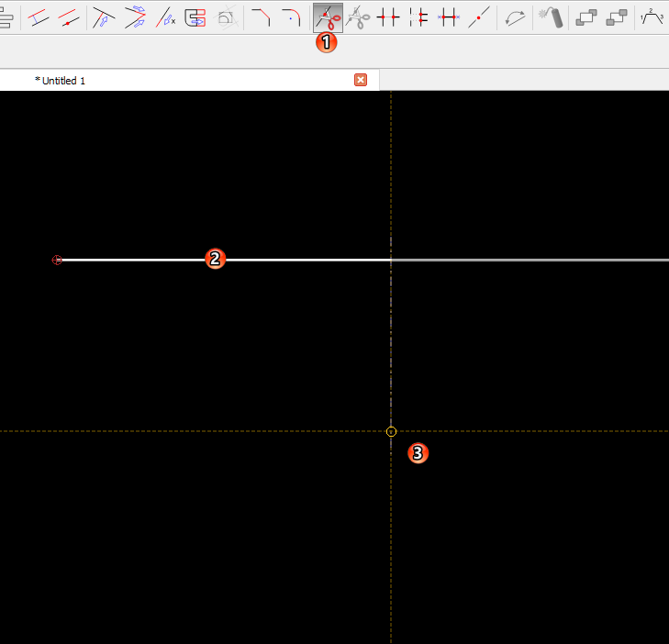
Task: Select break out tool with blue markers
Action: click(449, 18)
